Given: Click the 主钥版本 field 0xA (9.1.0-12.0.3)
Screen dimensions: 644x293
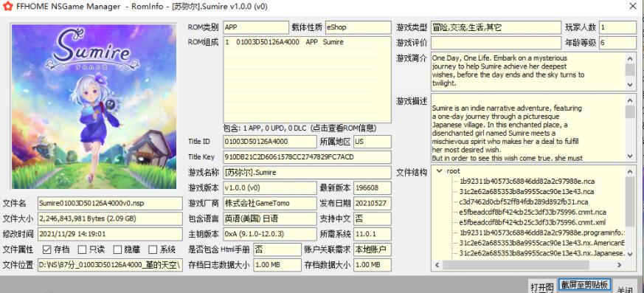Looking at the screenshot, I should pyautogui.click(x=270, y=234).
